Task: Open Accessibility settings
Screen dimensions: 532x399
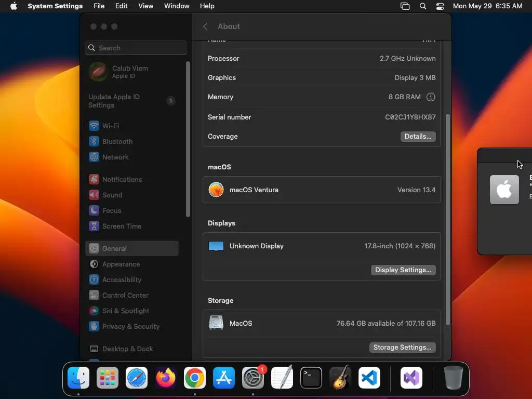Action: click(131, 280)
